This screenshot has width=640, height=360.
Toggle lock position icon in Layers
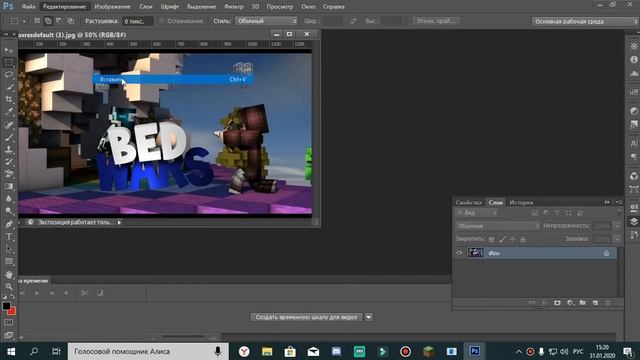pos(512,239)
